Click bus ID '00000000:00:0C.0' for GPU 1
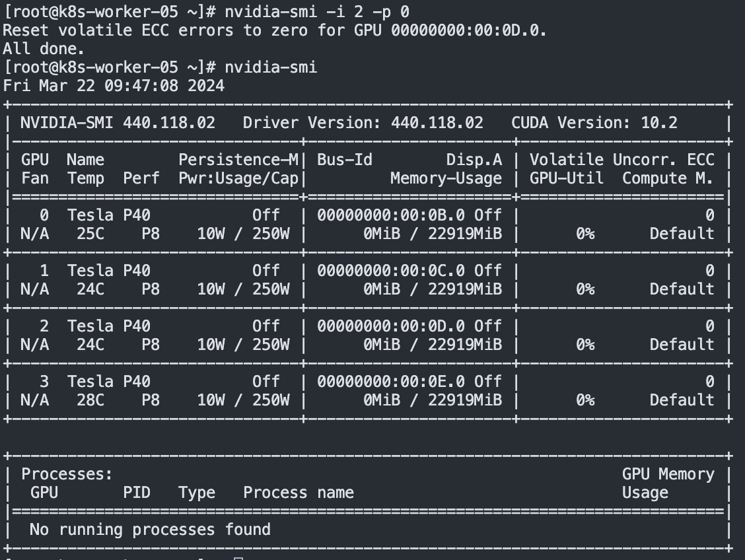Viewport: 745px width, 560px height. (x=391, y=271)
